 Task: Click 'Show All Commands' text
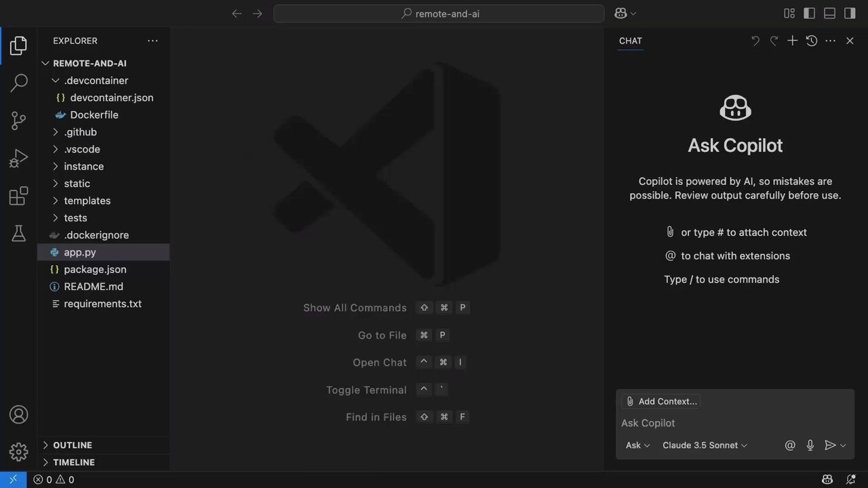tap(355, 308)
